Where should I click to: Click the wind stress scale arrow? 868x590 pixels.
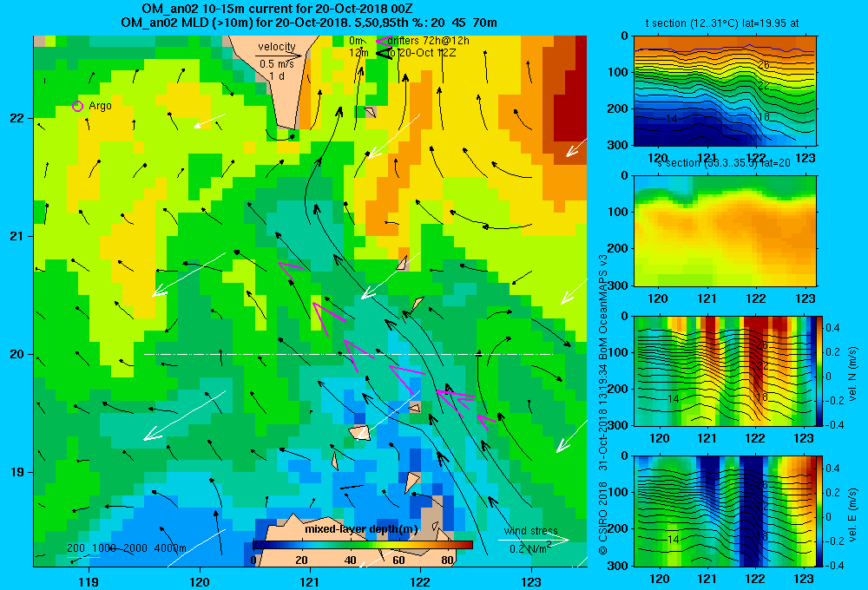(533, 540)
